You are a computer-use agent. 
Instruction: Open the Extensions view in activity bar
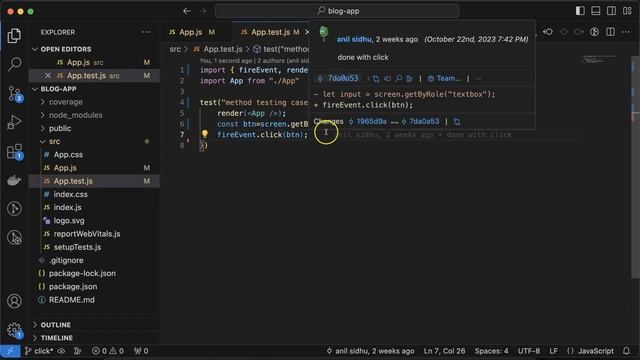click(x=14, y=151)
